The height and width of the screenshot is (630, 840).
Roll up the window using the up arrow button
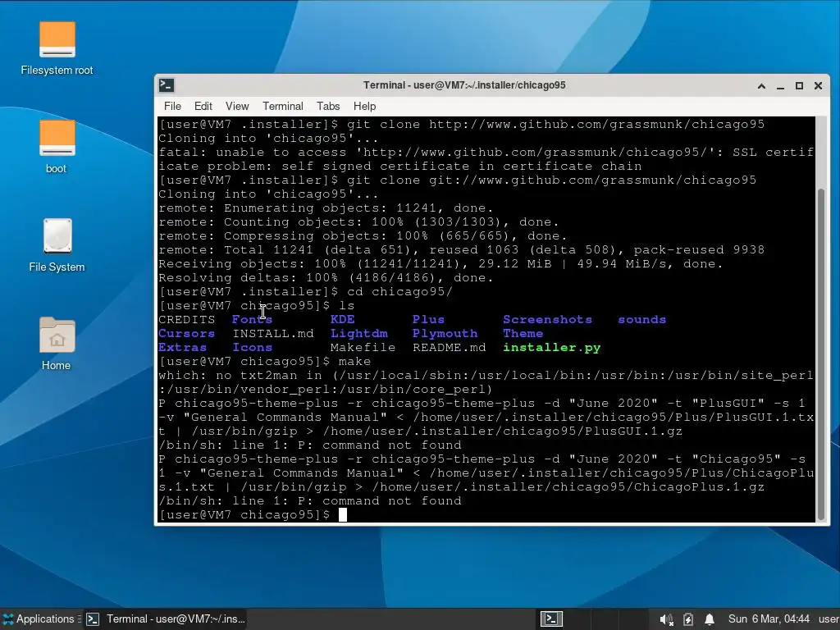pos(761,85)
